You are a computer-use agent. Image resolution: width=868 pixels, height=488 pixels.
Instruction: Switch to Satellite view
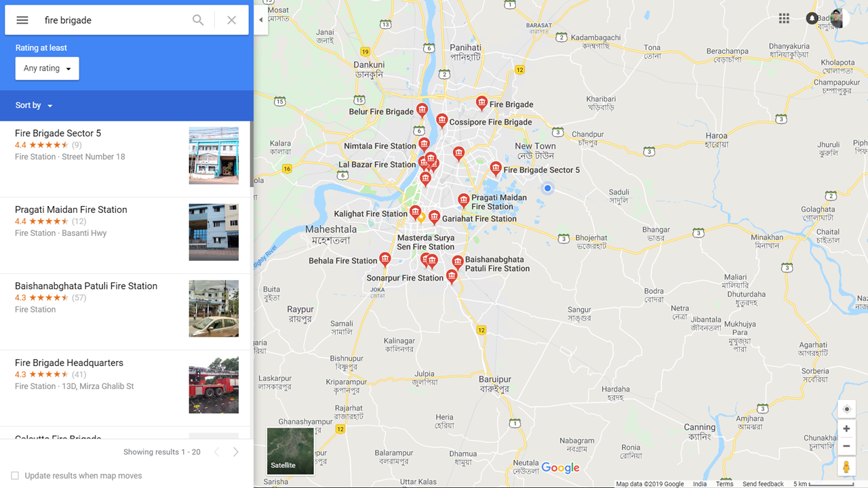[x=290, y=451]
